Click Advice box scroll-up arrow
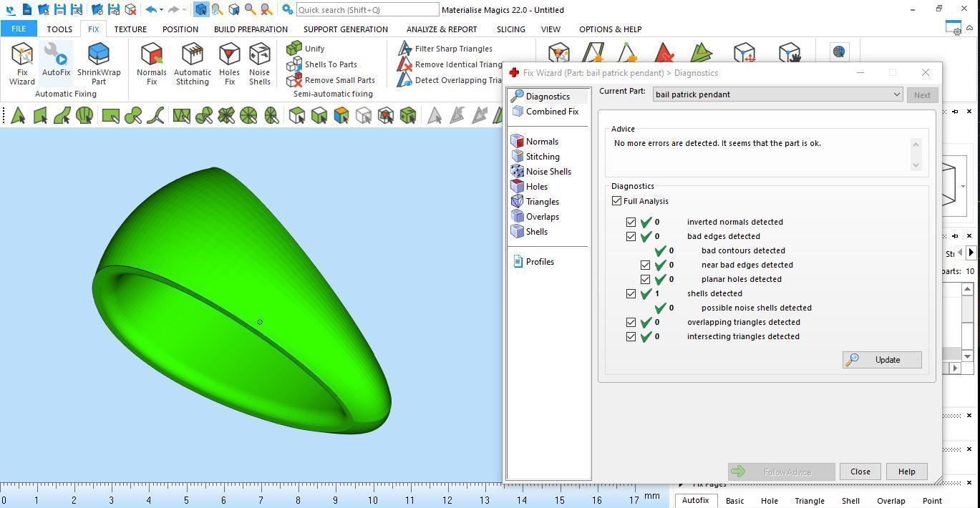The width and height of the screenshot is (980, 508). (x=916, y=144)
